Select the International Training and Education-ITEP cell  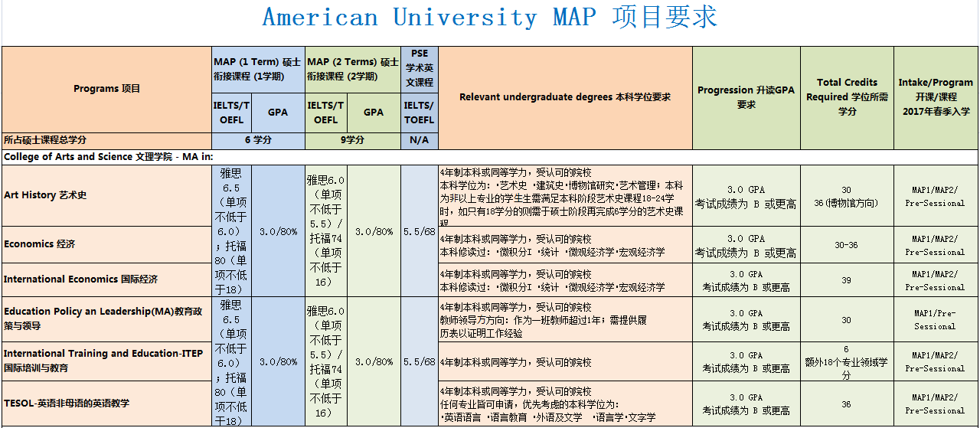(107, 361)
